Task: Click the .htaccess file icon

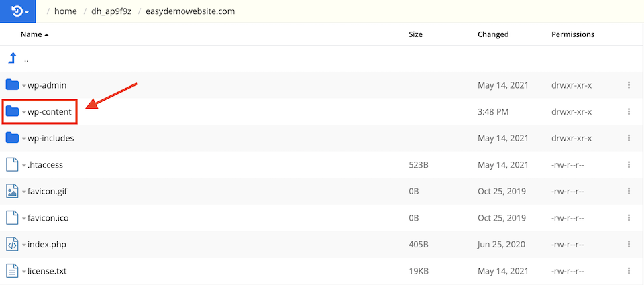Action: pyautogui.click(x=12, y=164)
